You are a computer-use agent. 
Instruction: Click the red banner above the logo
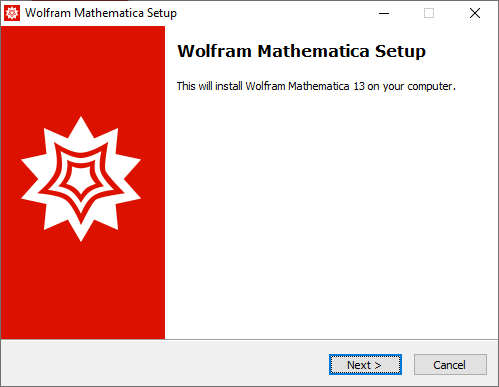coord(83,70)
